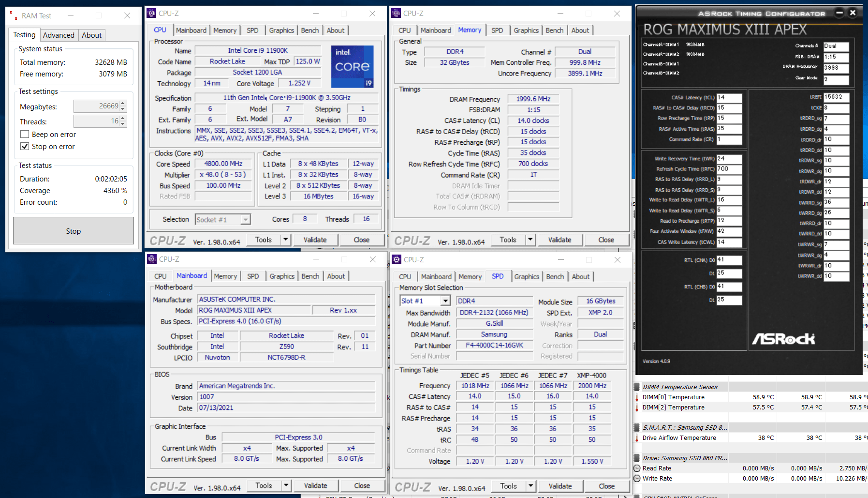
Task: Click the Model value ROG MAXIMUS XIII APEX in CPU-Z
Action: coord(254,310)
